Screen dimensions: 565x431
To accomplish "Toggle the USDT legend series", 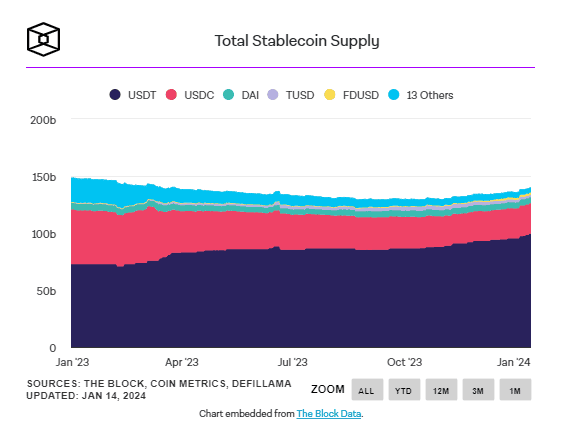I will point(133,95).
